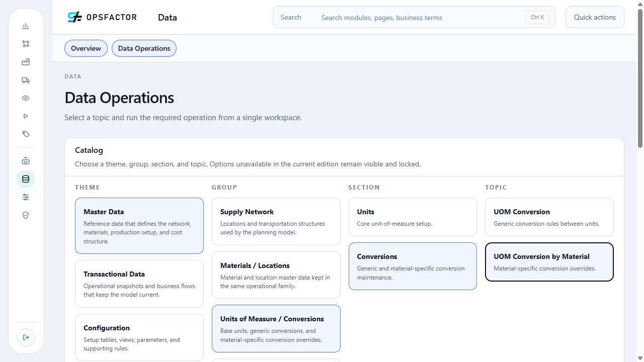
Task: Select the Master Data theme card
Action: click(x=139, y=226)
